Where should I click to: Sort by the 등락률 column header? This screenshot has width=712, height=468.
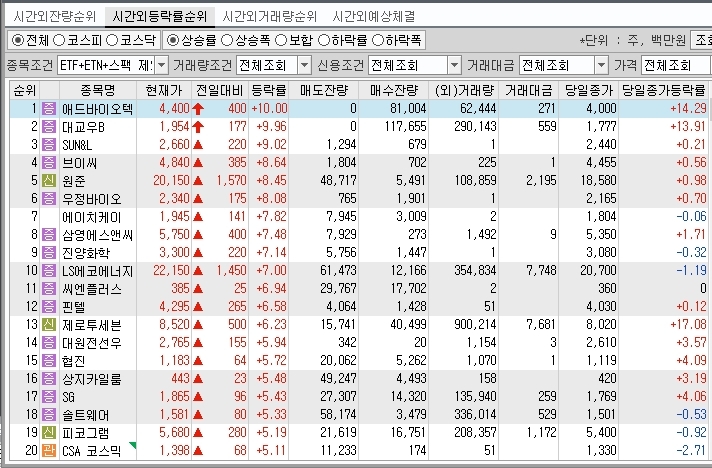[x=268, y=90]
